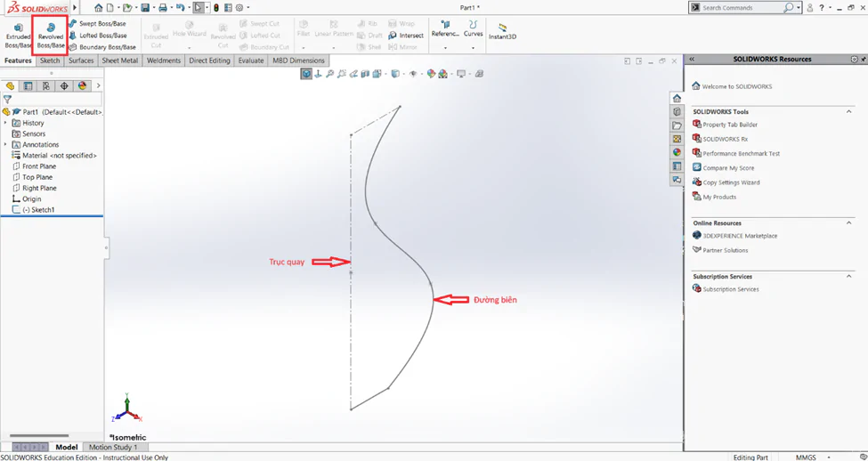Screen dimensions: 868x461
Task: Select Sketch1 in the feature tree
Action: (x=34, y=210)
